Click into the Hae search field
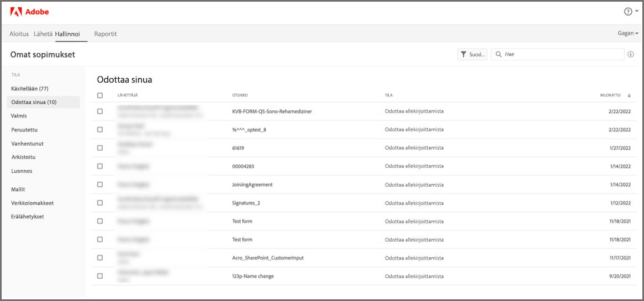The image size is (644, 301). click(558, 54)
